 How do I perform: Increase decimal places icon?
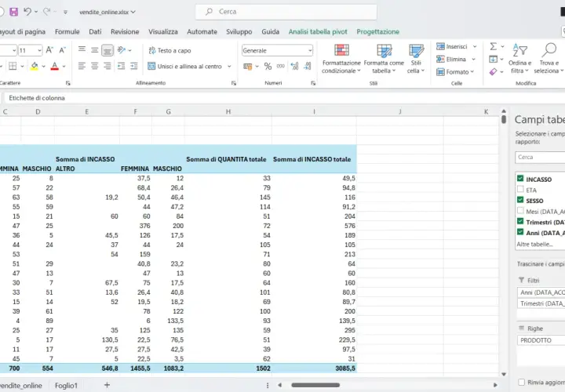point(294,66)
